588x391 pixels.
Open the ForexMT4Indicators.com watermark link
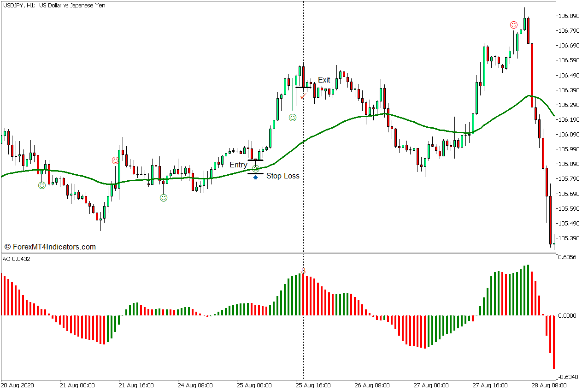pyautogui.click(x=50, y=247)
